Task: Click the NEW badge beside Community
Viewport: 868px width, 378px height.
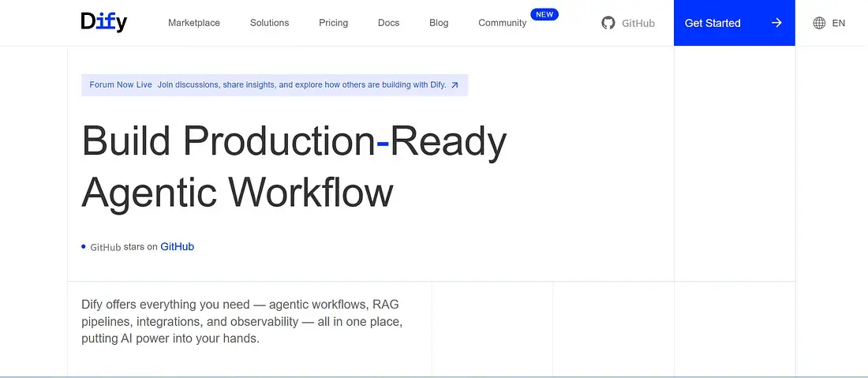Action: [x=544, y=14]
